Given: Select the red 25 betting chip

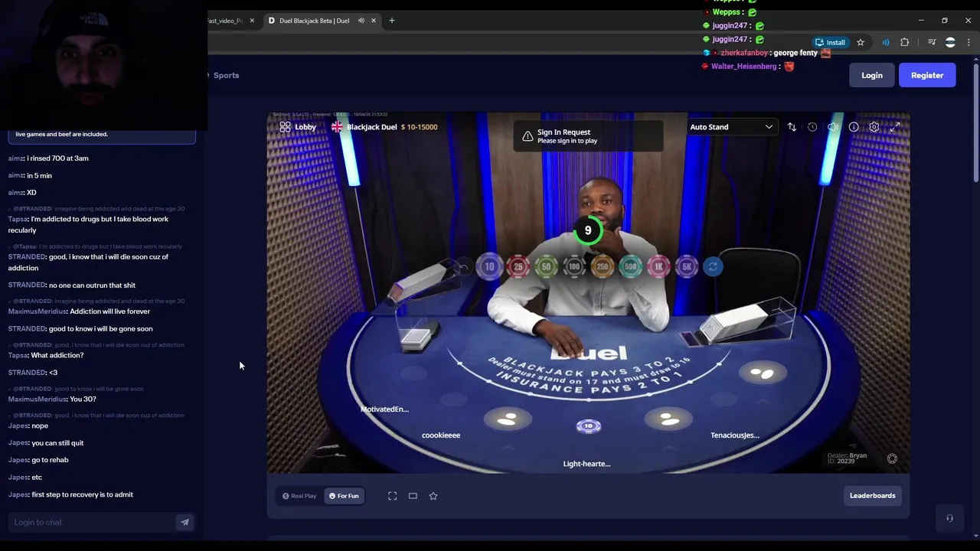Looking at the screenshot, I should click(518, 266).
